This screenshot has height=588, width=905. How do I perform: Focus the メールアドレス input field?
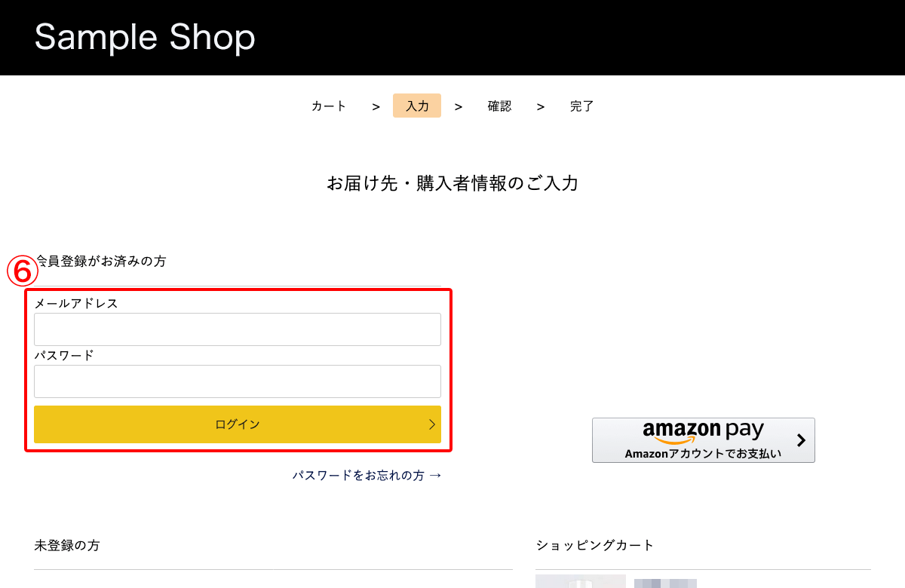click(x=238, y=329)
